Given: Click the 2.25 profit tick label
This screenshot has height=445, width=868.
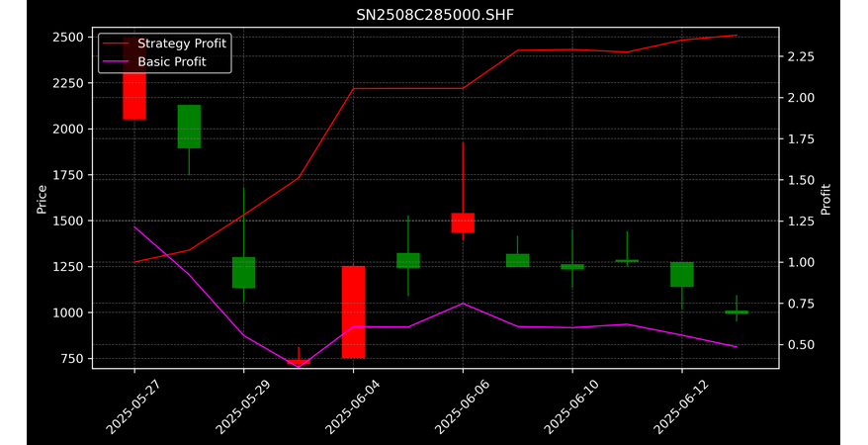Looking at the screenshot, I should [801, 56].
